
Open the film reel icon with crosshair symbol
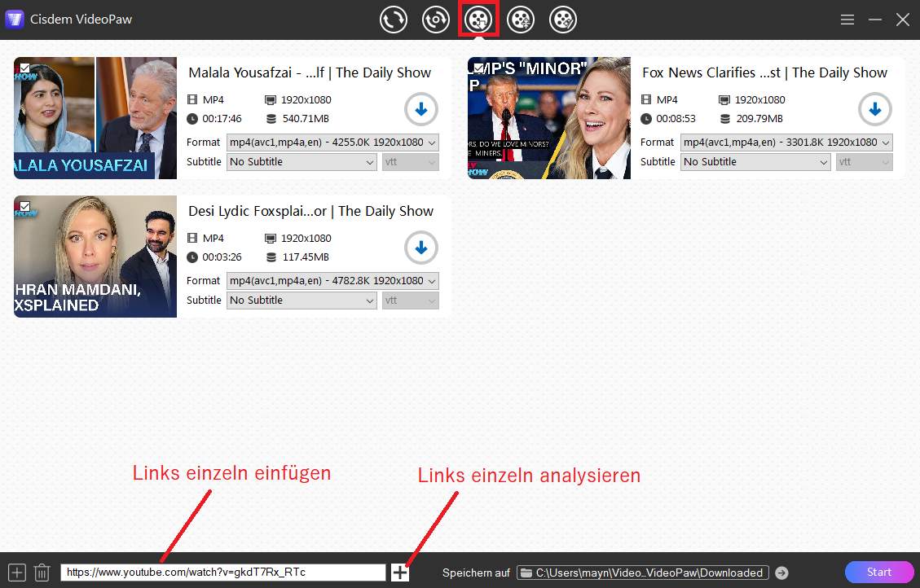tap(521, 20)
